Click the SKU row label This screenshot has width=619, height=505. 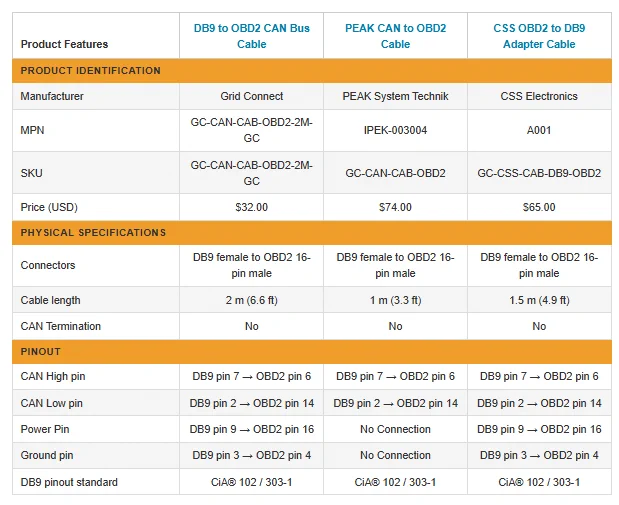31,173
